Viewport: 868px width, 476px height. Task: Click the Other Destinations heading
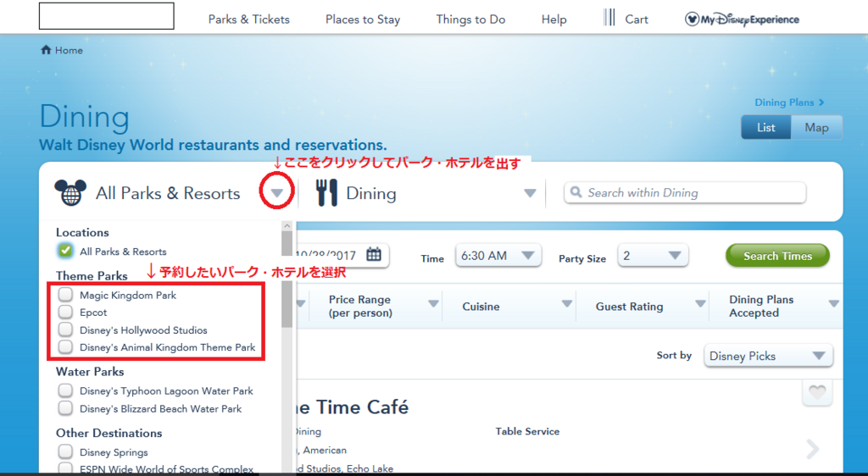click(x=109, y=433)
